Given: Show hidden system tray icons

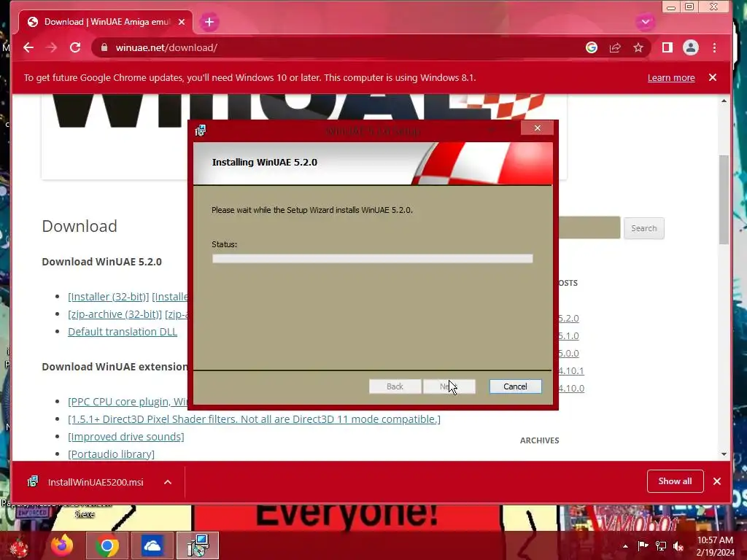Looking at the screenshot, I should [625, 546].
